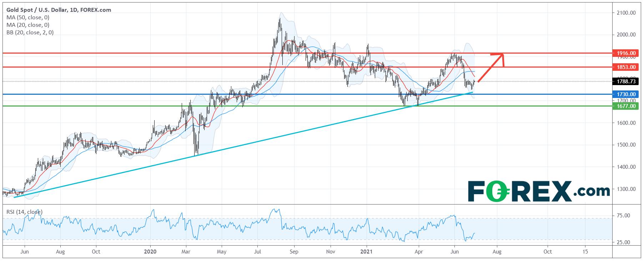The image size is (644, 261).
Task: Click the 1730.00 blue price label
Action: [626, 94]
